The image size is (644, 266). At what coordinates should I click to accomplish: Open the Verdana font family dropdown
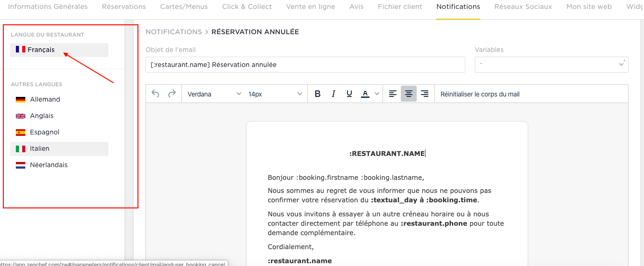(214, 94)
